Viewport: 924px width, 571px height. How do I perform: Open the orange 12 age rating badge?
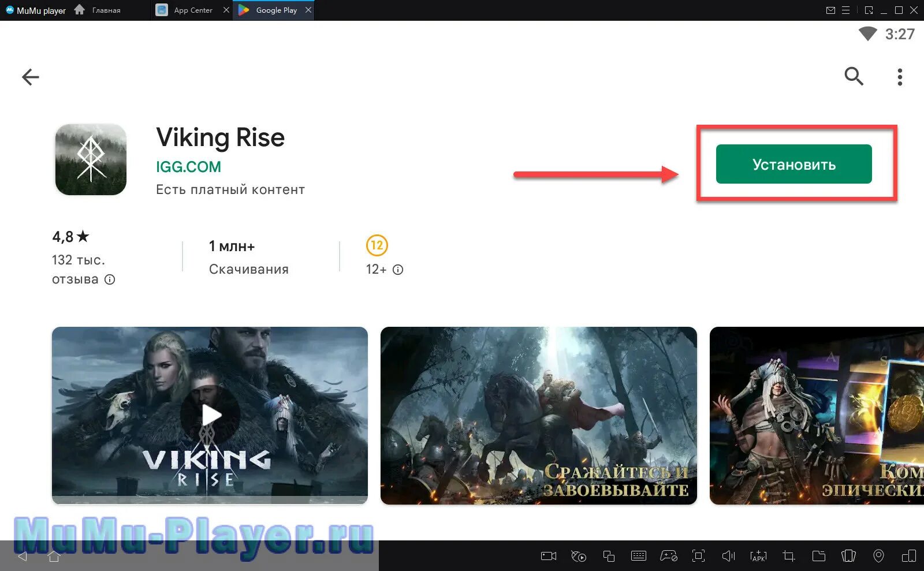pos(377,245)
